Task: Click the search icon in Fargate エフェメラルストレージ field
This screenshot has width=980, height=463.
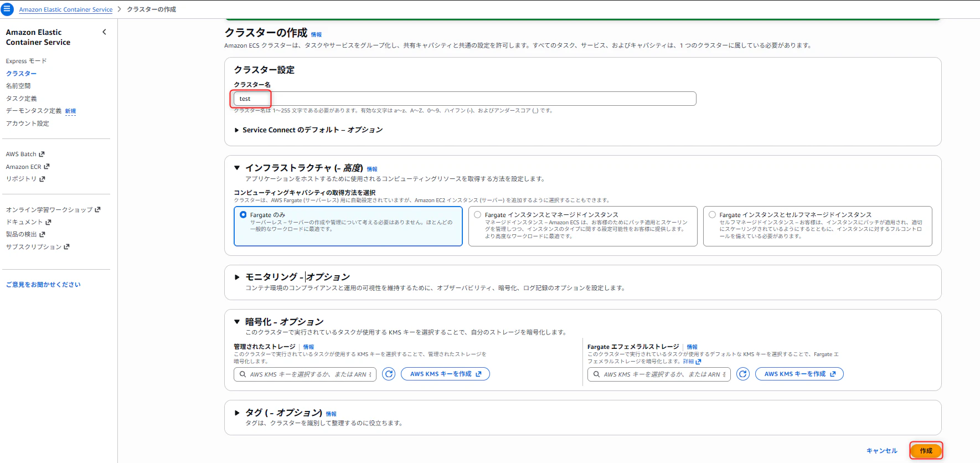Action: [x=596, y=374]
